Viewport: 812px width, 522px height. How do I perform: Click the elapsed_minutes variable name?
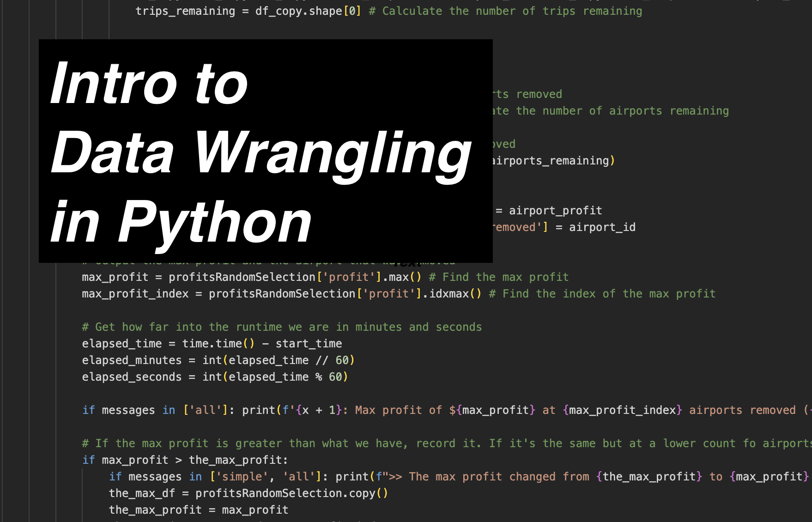132,360
